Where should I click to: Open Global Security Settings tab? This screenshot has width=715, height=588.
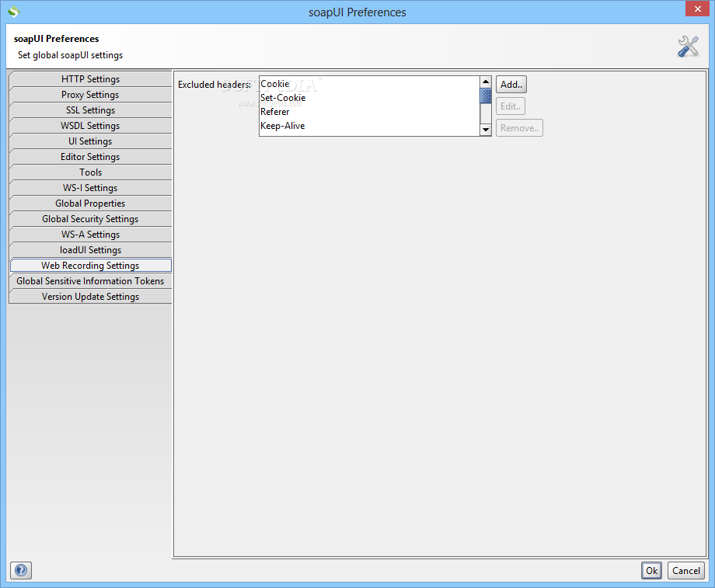(x=90, y=218)
